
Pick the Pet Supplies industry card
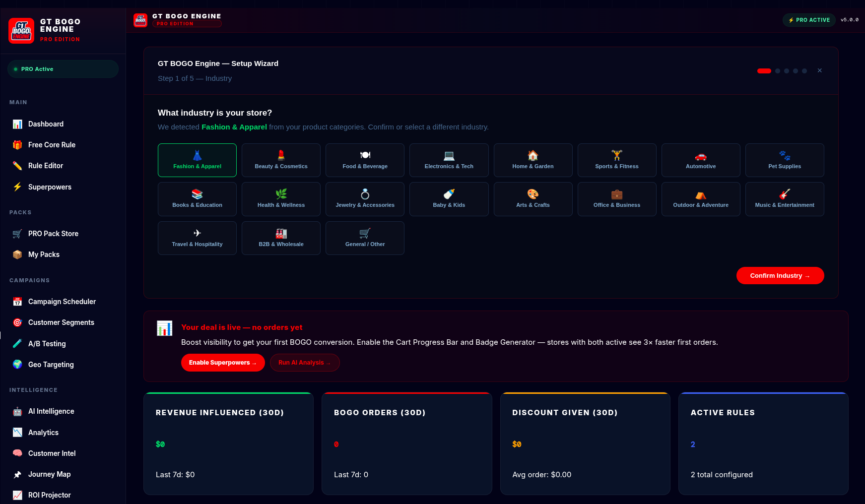(x=785, y=160)
